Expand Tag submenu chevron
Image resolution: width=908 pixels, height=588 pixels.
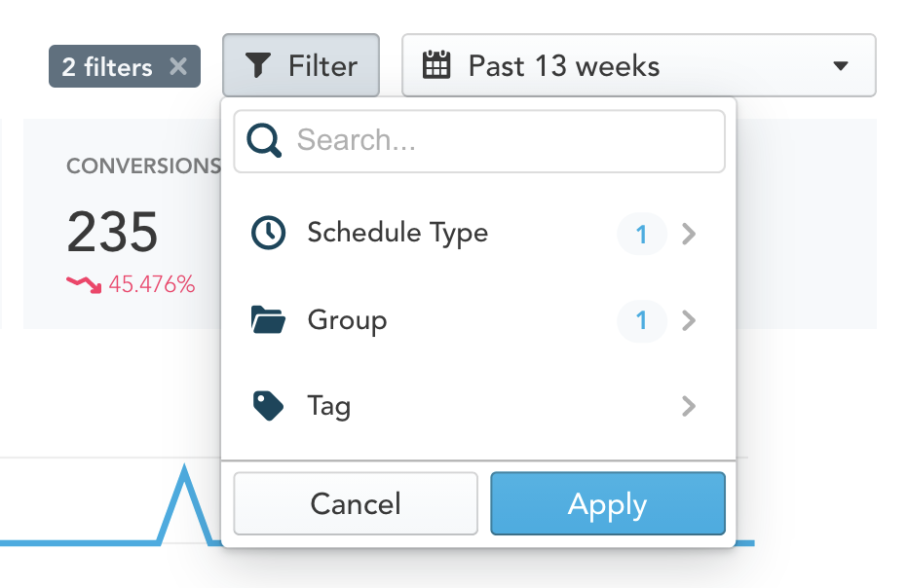(x=689, y=406)
